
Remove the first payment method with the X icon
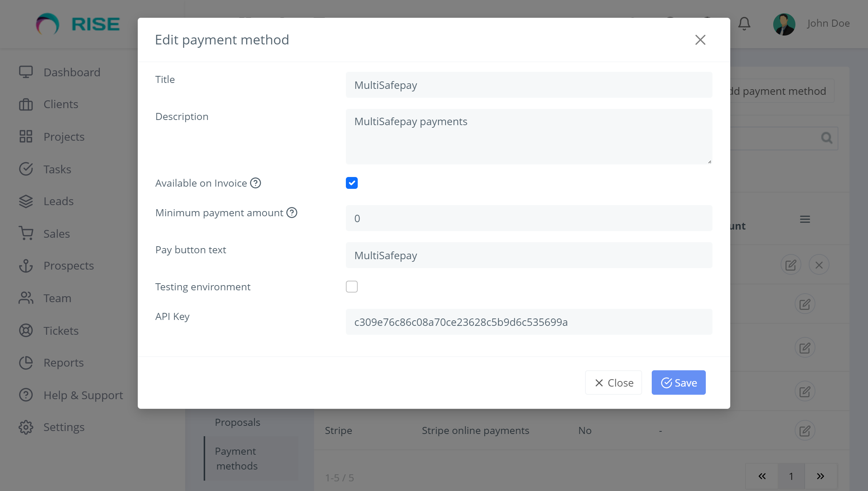819,264
